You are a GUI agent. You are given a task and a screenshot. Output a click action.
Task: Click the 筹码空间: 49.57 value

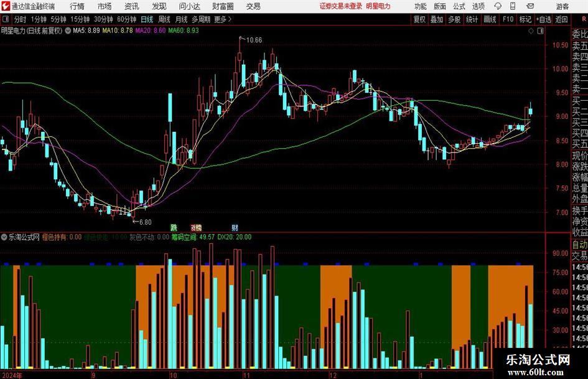193,237
